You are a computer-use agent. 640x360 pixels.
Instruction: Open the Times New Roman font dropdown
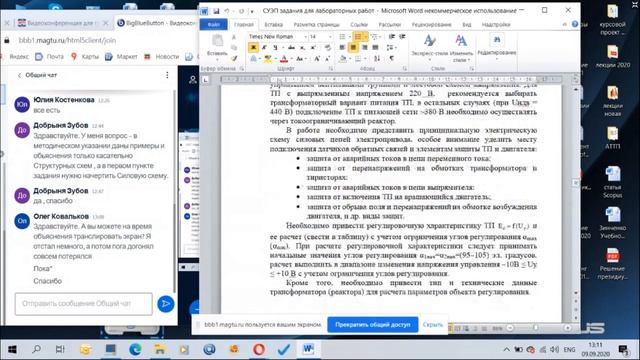tap(305, 37)
